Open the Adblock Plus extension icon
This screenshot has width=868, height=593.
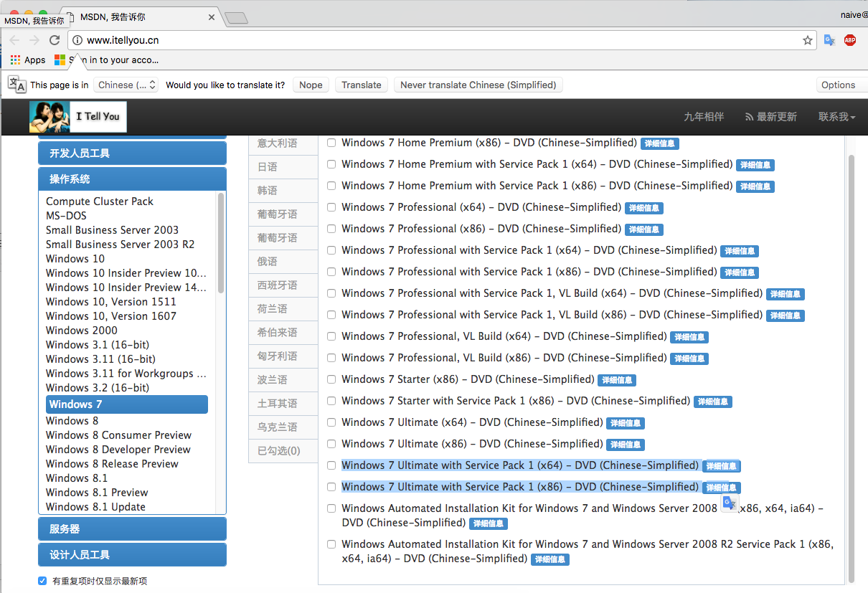850,40
